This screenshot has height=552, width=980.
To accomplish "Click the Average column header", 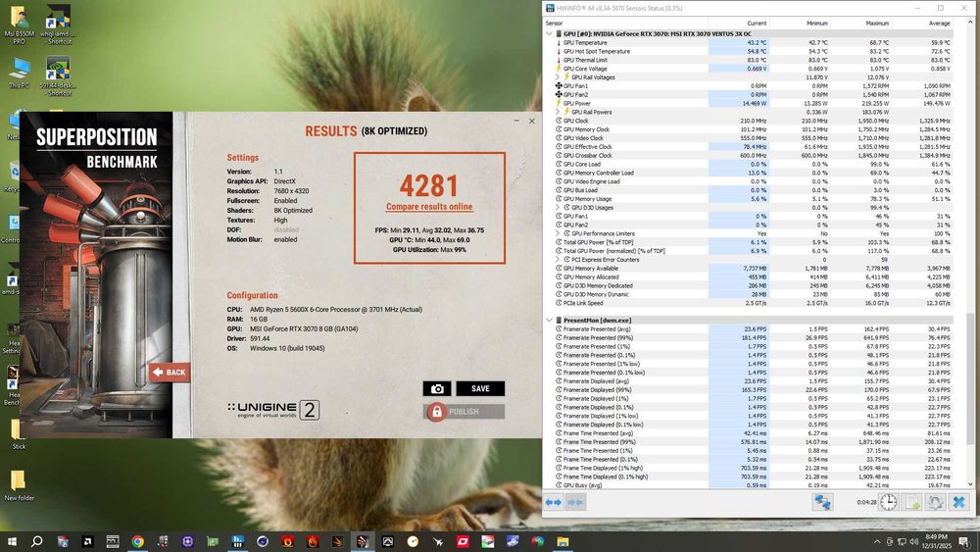I will click(x=922, y=24).
